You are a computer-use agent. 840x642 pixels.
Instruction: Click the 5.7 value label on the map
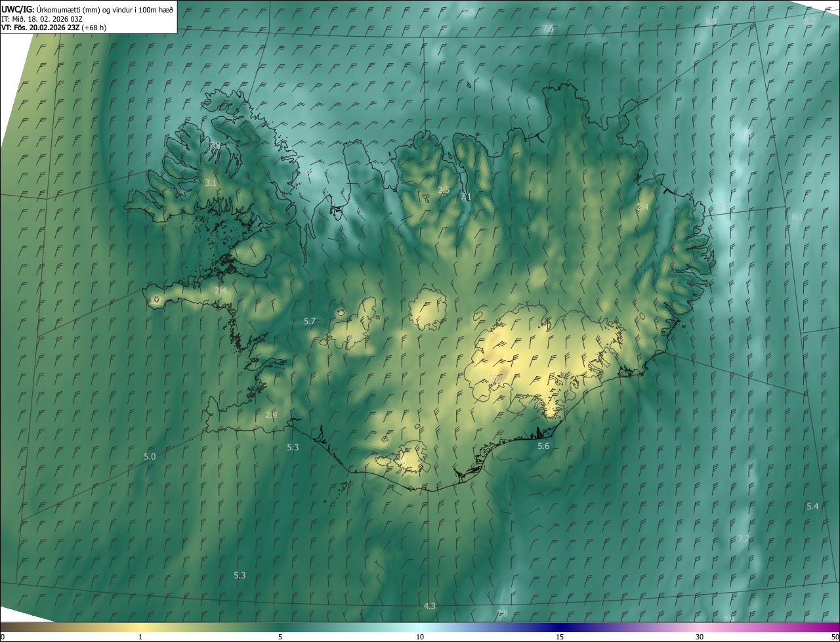coord(310,321)
